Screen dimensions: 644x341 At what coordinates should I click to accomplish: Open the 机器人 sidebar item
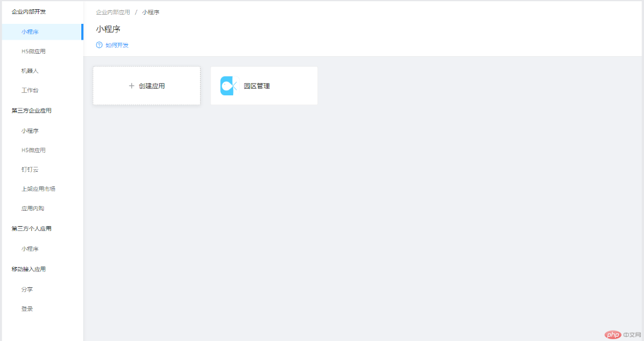pyautogui.click(x=30, y=71)
